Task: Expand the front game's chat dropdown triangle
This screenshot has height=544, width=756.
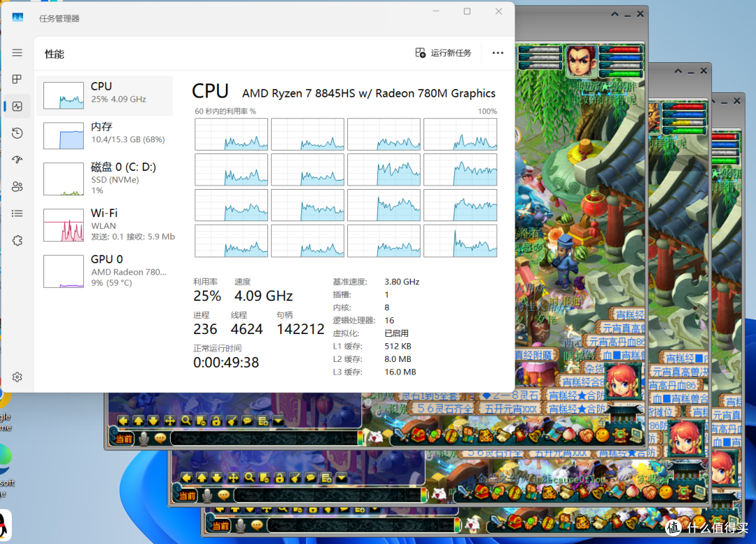Action: pyautogui.click(x=278, y=421)
